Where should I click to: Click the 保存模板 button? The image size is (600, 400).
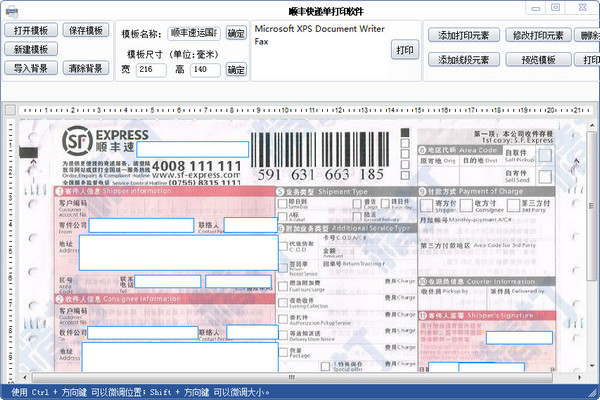pos(86,30)
